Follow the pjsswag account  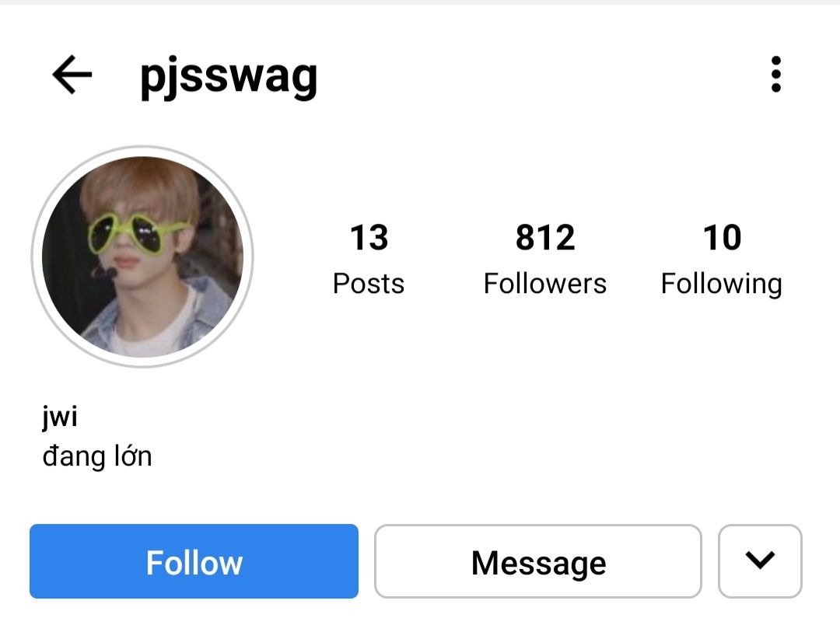194,561
